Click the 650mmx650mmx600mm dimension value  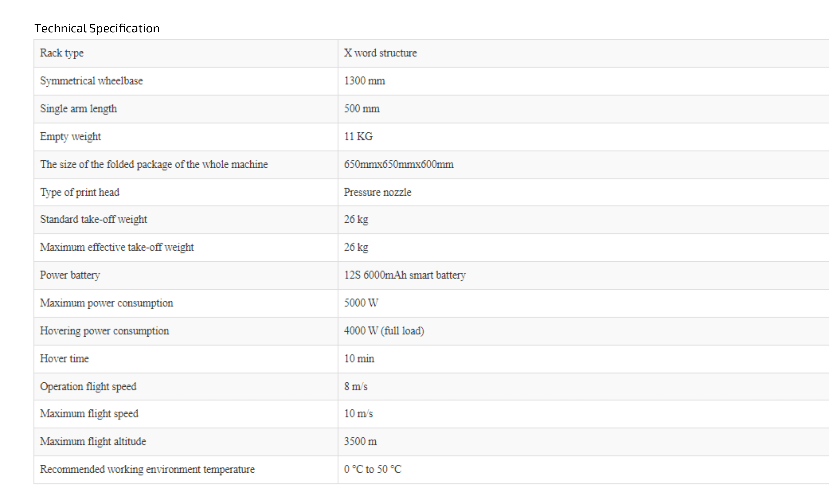tap(399, 164)
